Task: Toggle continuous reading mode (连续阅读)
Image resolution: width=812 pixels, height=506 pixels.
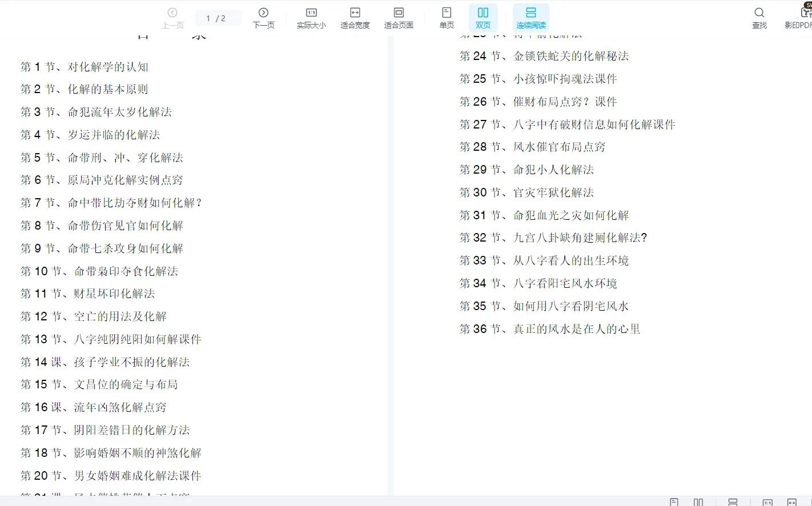Action: coord(531,18)
